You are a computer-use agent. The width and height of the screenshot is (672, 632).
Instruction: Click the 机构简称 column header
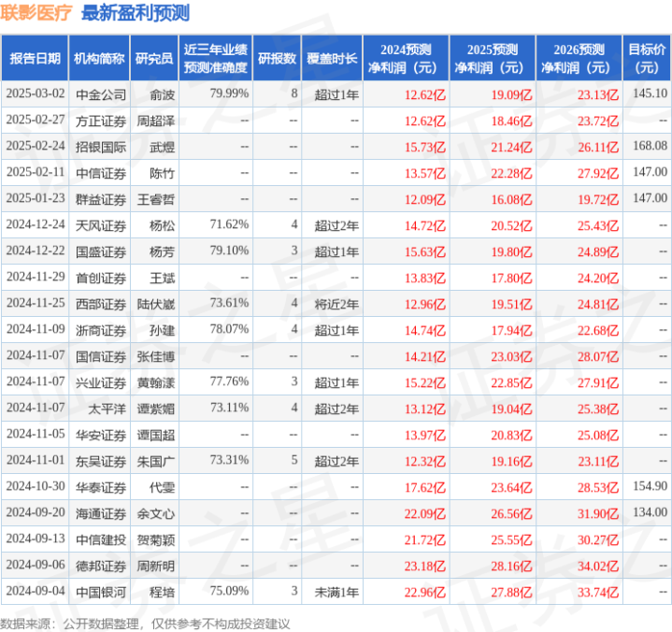tap(99, 58)
